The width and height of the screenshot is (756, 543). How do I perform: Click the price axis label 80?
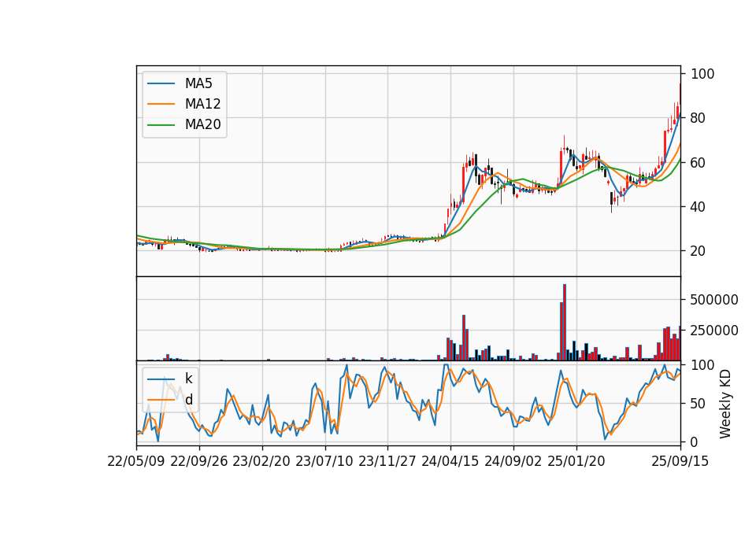tap(699, 118)
